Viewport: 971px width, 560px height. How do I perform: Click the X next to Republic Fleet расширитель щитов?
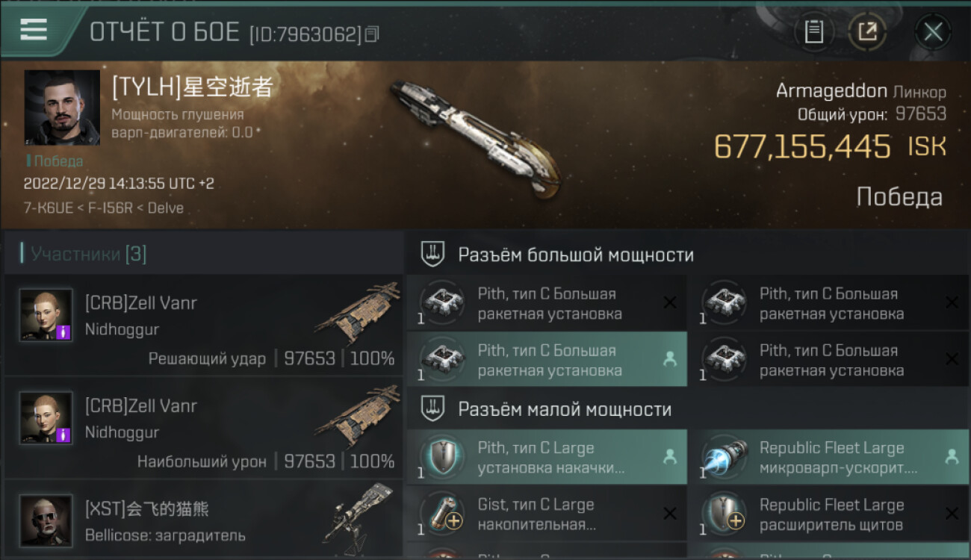click(x=952, y=514)
